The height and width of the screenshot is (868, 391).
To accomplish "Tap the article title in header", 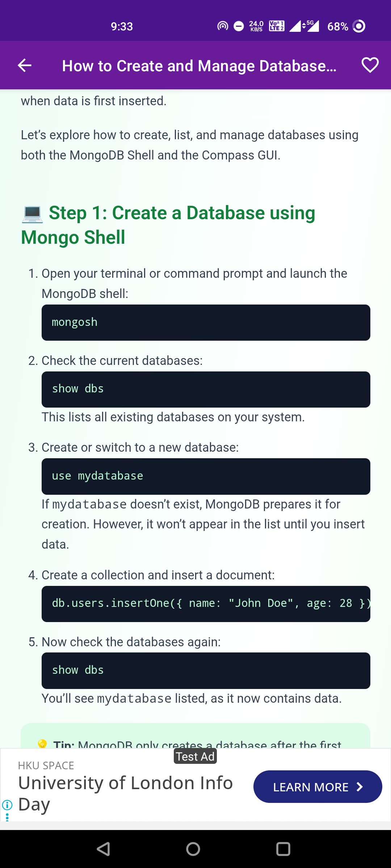I will click(x=199, y=66).
